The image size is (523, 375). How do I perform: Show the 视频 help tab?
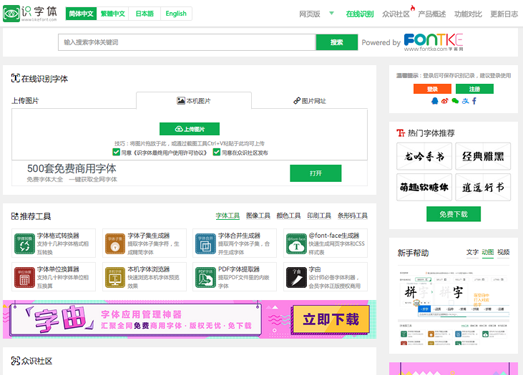[503, 252]
